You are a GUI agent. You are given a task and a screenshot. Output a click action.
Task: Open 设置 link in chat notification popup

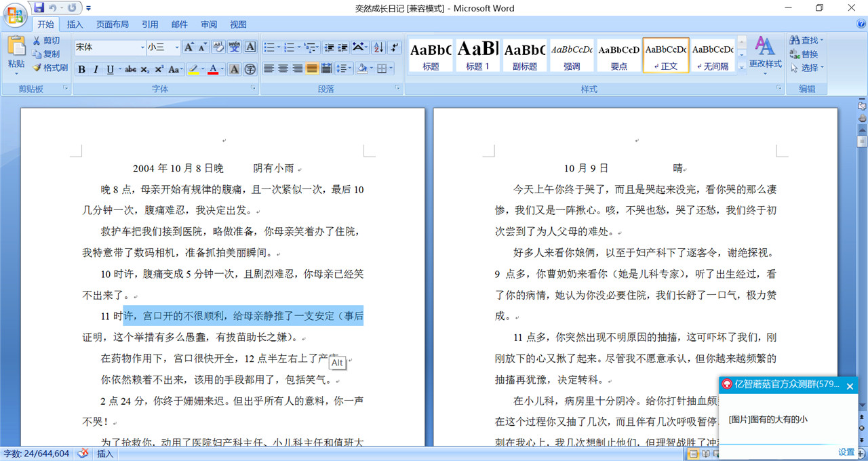(x=846, y=452)
